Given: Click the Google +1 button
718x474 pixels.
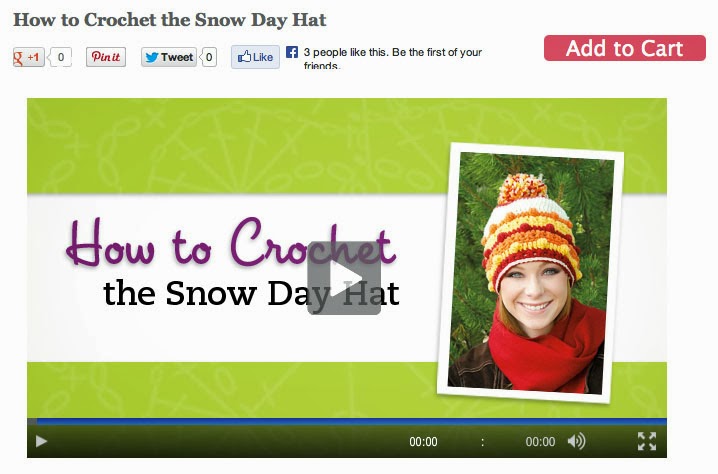Looking at the screenshot, I should 28,57.
